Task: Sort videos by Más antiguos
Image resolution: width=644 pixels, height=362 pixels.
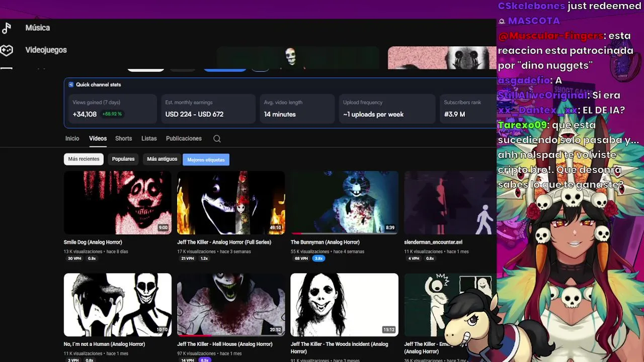Action: point(162,159)
